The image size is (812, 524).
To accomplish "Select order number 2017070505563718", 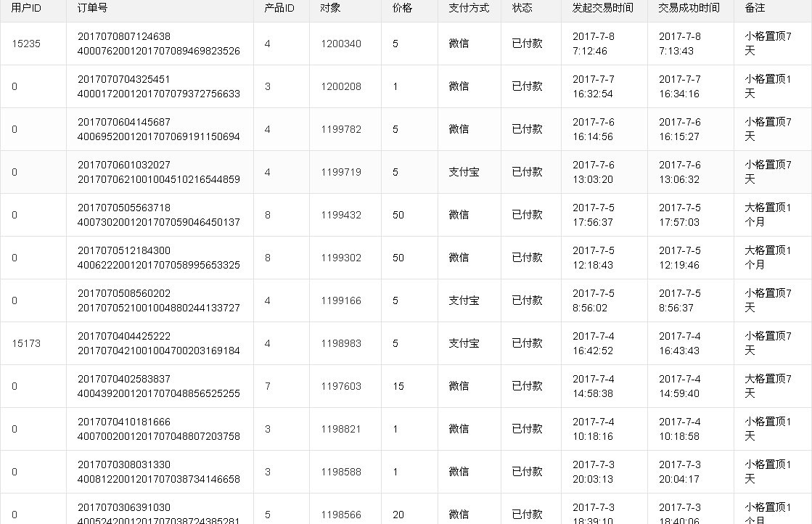I will coord(124,208).
